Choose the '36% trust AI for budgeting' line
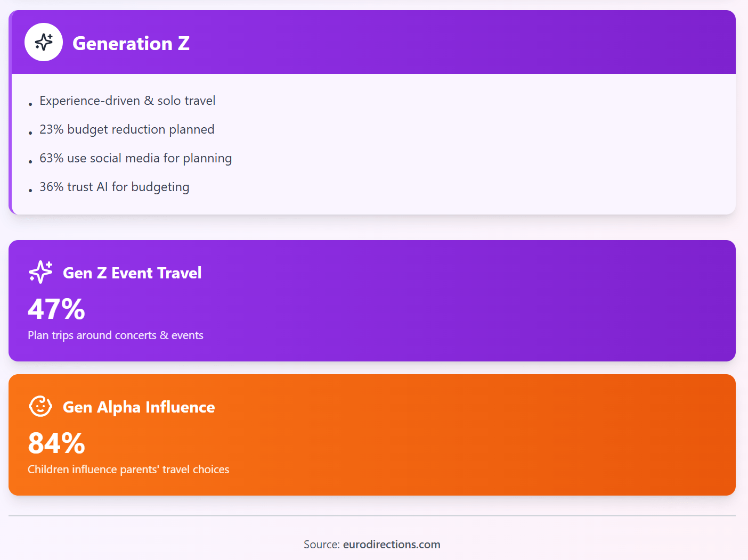748x560 pixels. coord(114,187)
